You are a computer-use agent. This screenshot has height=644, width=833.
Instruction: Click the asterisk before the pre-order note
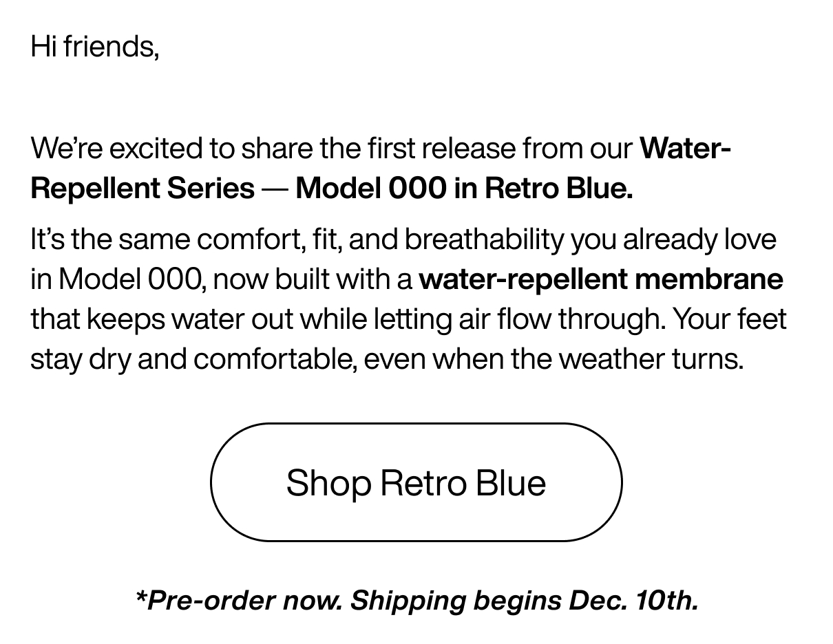coord(140,597)
